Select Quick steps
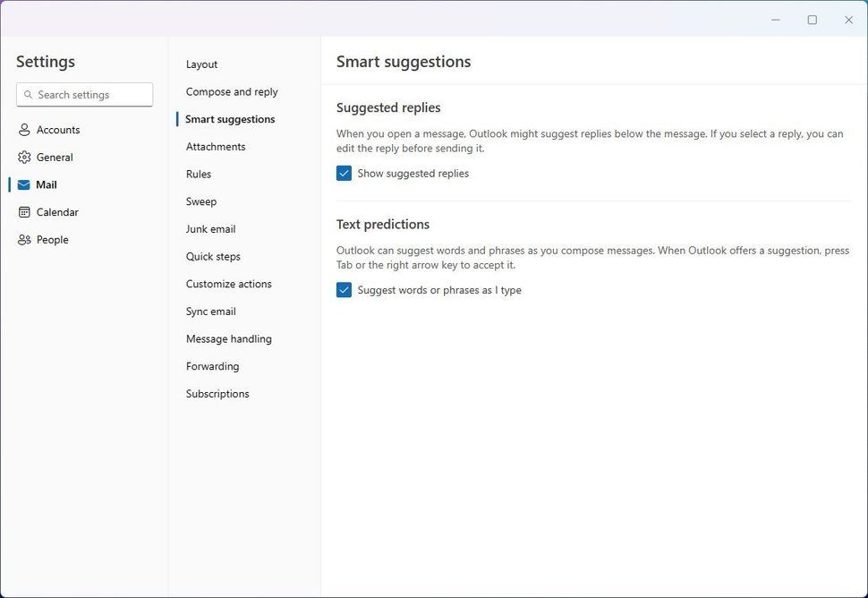Screen dimensions: 868x598 pos(213,256)
